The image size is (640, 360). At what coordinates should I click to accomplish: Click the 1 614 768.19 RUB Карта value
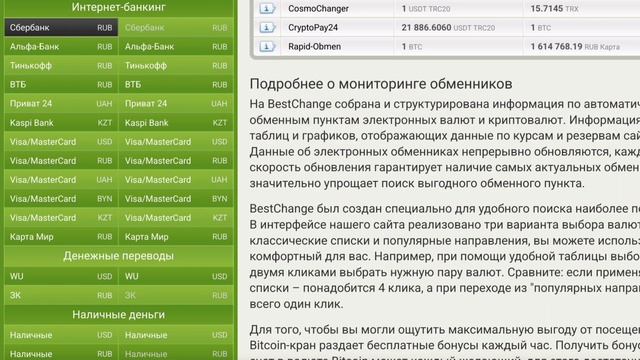point(575,47)
